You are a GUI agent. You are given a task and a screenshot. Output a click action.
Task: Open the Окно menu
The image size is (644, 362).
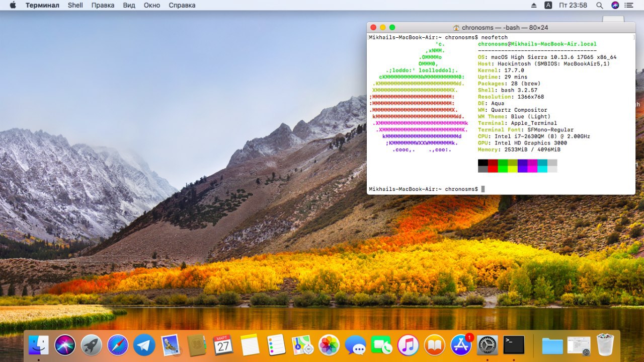pyautogui.click(x=152, y=5)
